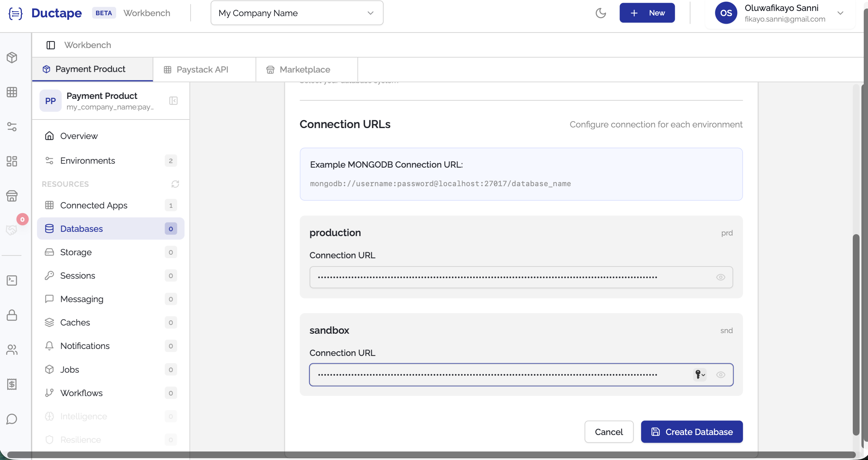
Task: Open the key selector dropdown in sandbox URL field
Action: tap(700, 375)
